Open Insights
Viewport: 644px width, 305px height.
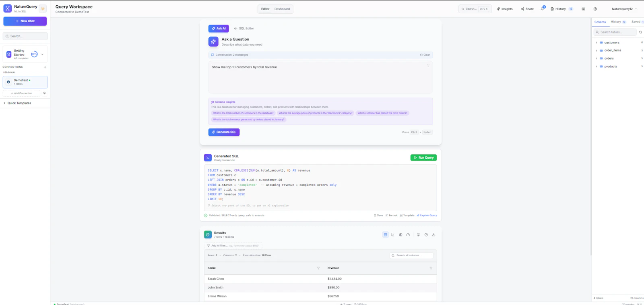505,9
